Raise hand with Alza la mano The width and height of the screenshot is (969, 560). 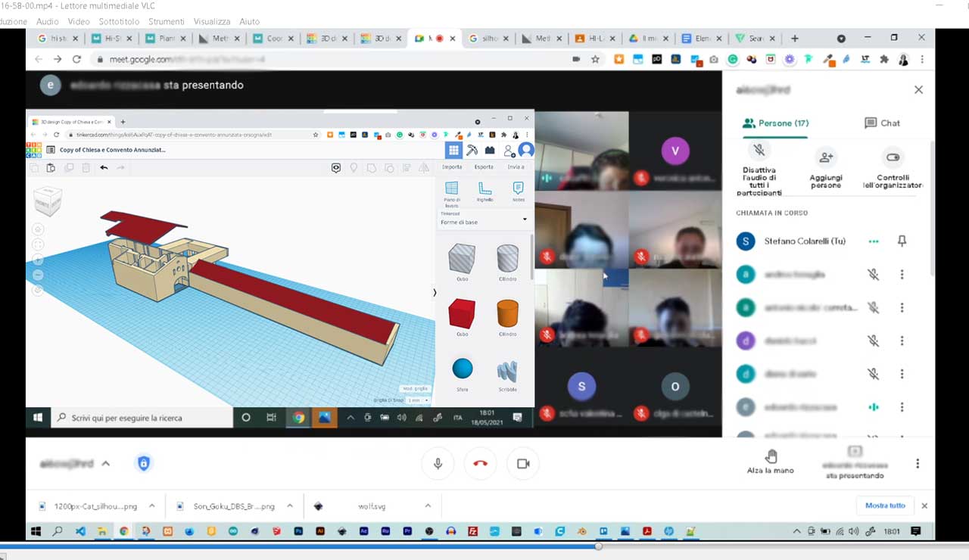(771, 462)
